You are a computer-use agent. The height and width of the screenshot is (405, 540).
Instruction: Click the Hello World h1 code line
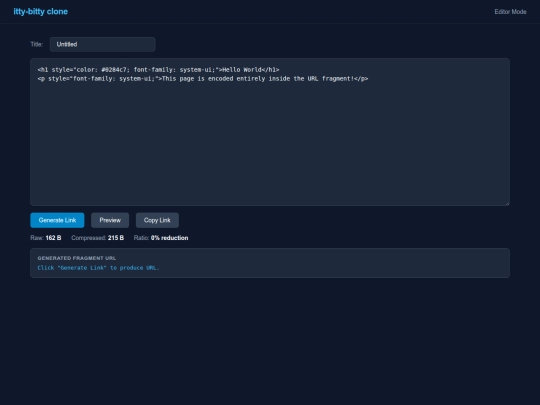(158, 70)
